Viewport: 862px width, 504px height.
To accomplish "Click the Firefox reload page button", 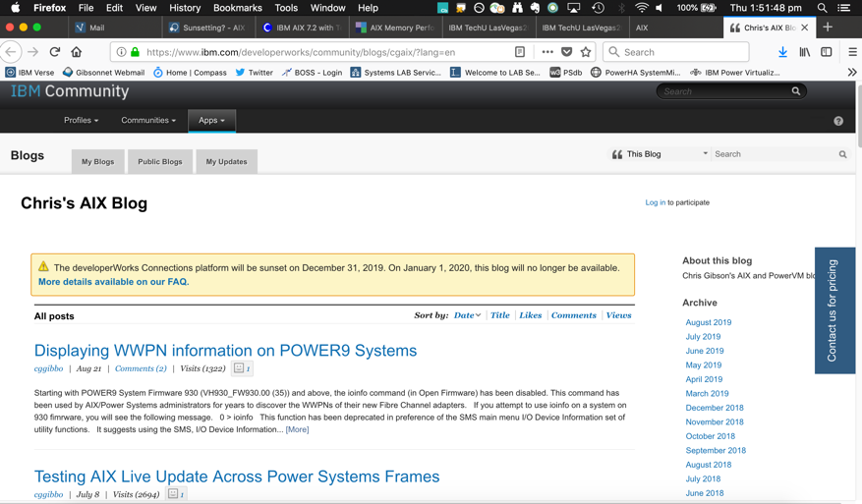I will (x=55, y=52).
